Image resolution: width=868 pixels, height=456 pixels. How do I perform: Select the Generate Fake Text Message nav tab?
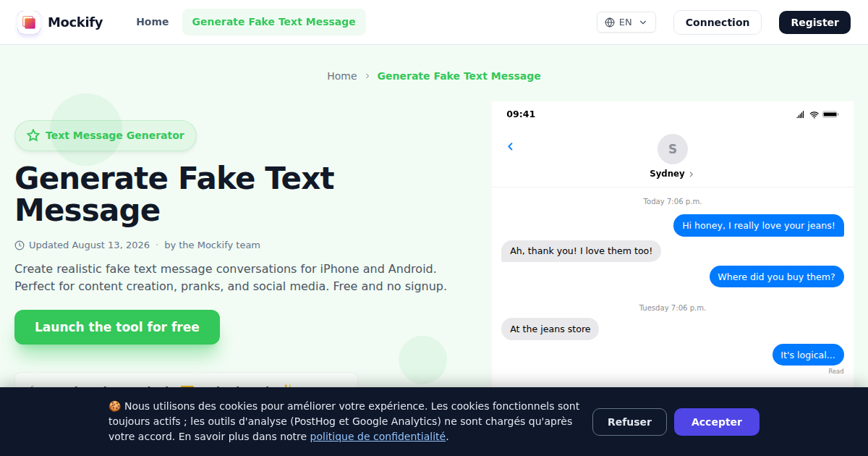click(x=274, y=22)
